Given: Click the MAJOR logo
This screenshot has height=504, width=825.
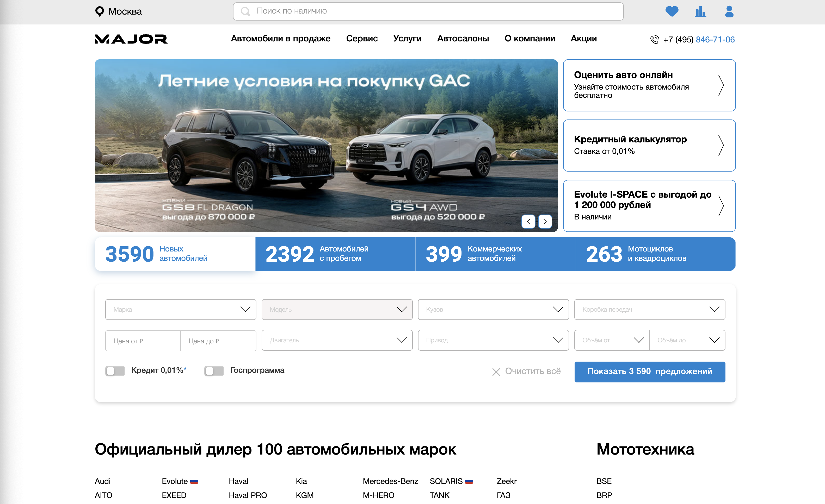Looking at the screenshot, I should pyautogui.click(x=131, y=39).
